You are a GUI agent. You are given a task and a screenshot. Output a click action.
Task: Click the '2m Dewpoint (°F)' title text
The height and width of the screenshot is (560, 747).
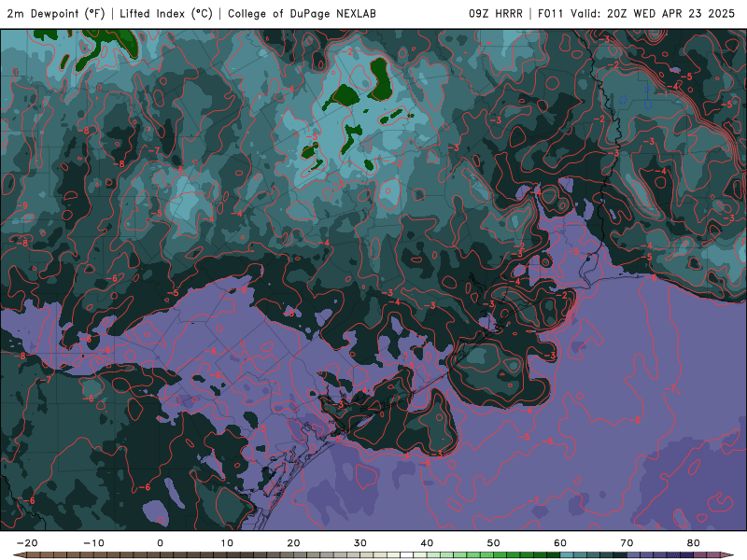[x=56, y=14]
